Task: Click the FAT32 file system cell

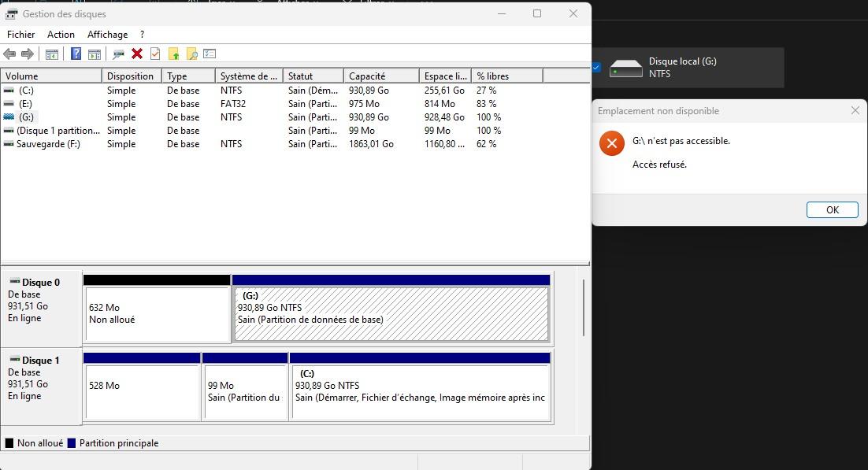Action: coord(233,103)
